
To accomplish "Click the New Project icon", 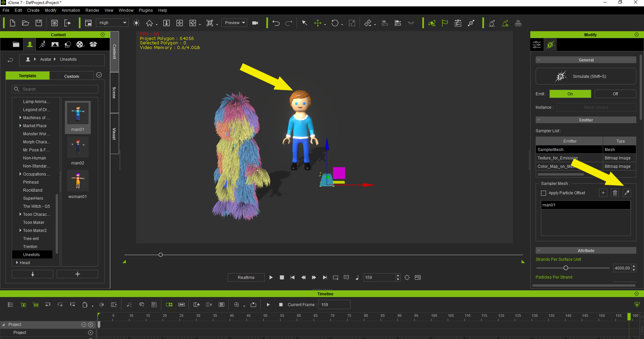I will (12, 23).
